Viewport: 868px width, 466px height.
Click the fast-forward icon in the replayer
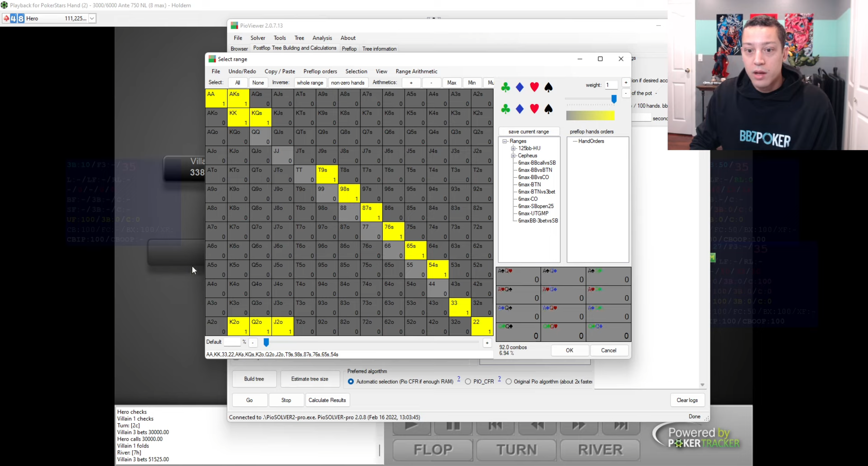(x=579, y=427)
